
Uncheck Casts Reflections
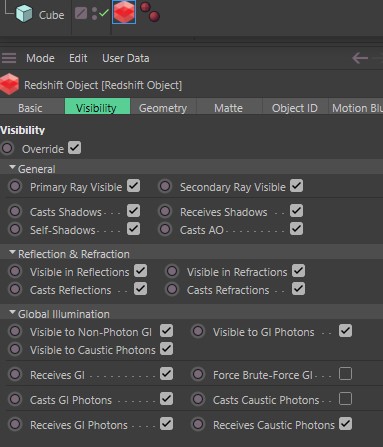(x=141, y=289)
